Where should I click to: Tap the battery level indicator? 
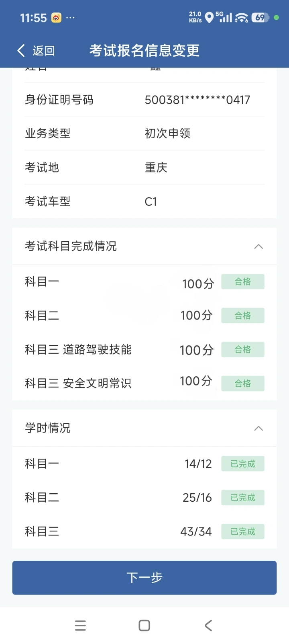[260, 18]
